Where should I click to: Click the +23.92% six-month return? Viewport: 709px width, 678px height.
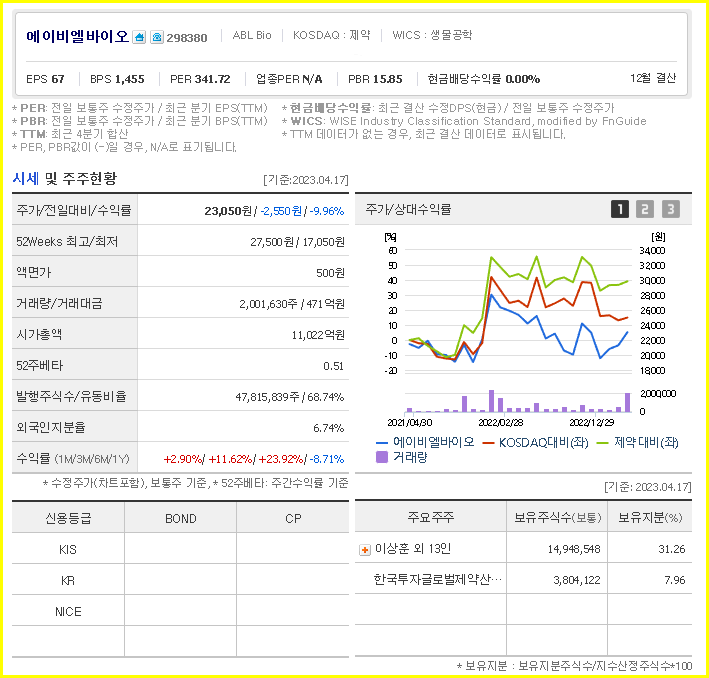281,459
